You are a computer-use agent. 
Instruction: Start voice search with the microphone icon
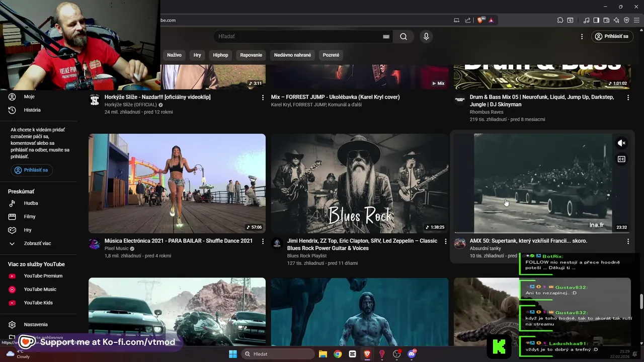426,36
